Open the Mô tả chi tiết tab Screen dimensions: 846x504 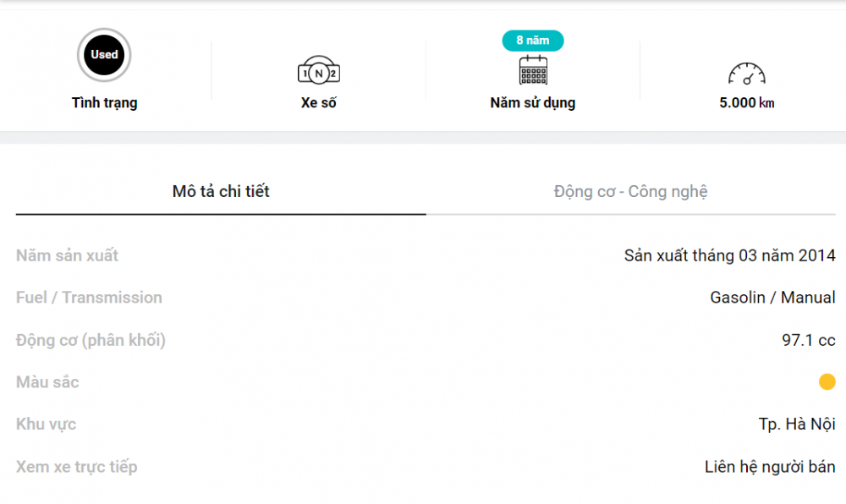[221, 192]
